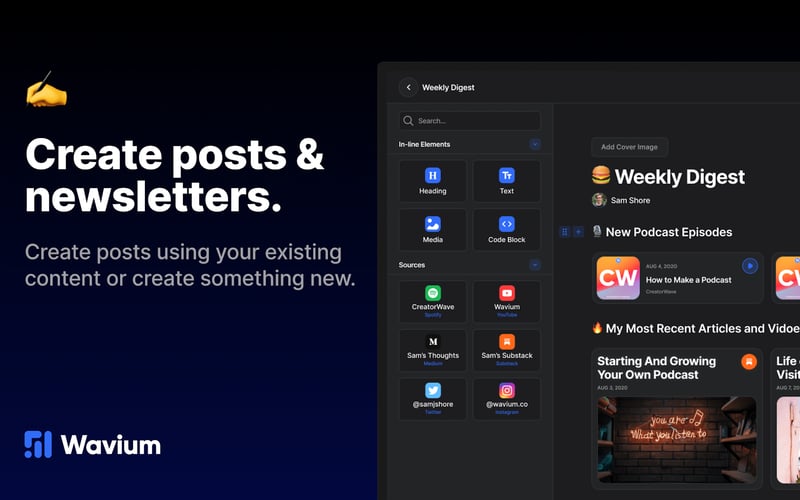Open Sam's Thoughts Medium source
The image size is (800, 500).
(x=433, y=350)
